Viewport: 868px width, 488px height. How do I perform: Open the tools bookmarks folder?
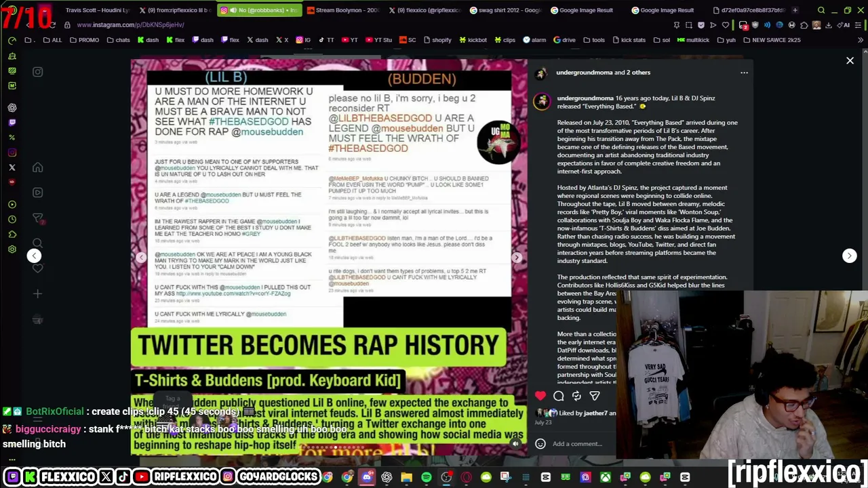pos(593,40)
